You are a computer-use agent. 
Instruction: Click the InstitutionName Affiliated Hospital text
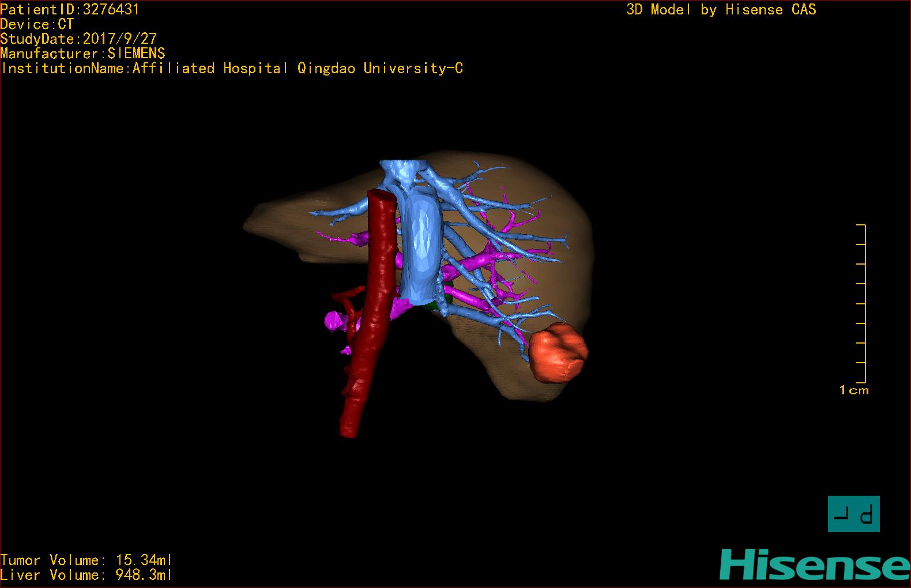(x=231, y=69)
